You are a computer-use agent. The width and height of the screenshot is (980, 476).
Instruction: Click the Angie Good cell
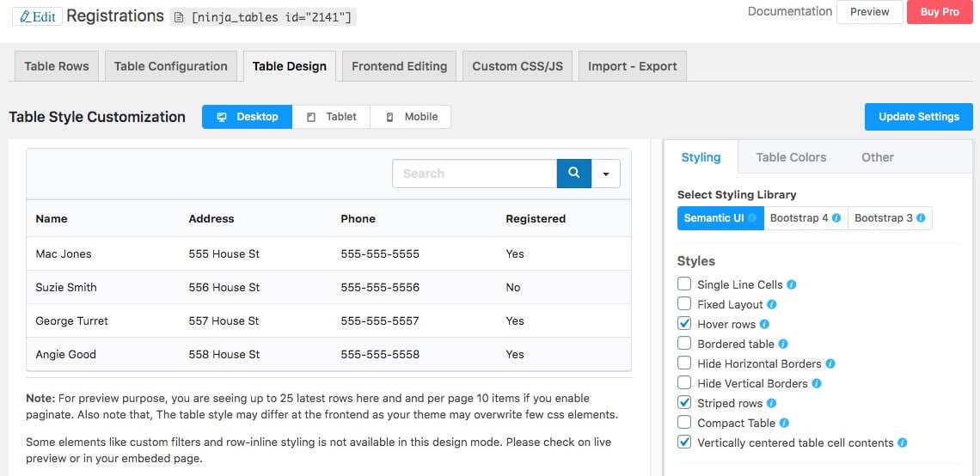click(x=65, y=354)
